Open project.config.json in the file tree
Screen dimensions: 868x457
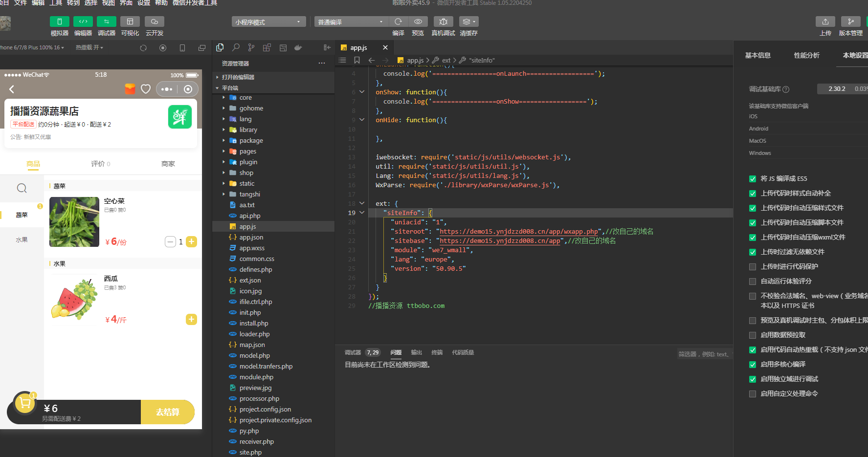click(273, 410)
